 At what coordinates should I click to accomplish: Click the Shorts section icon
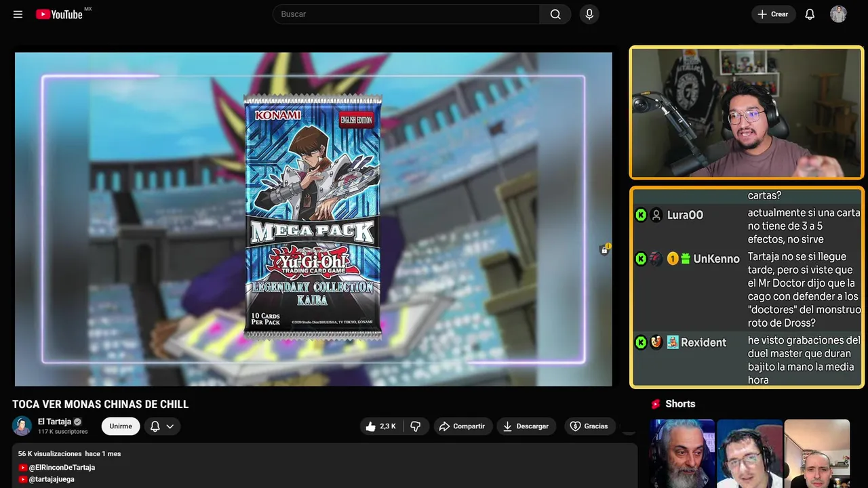click(656, 404)
